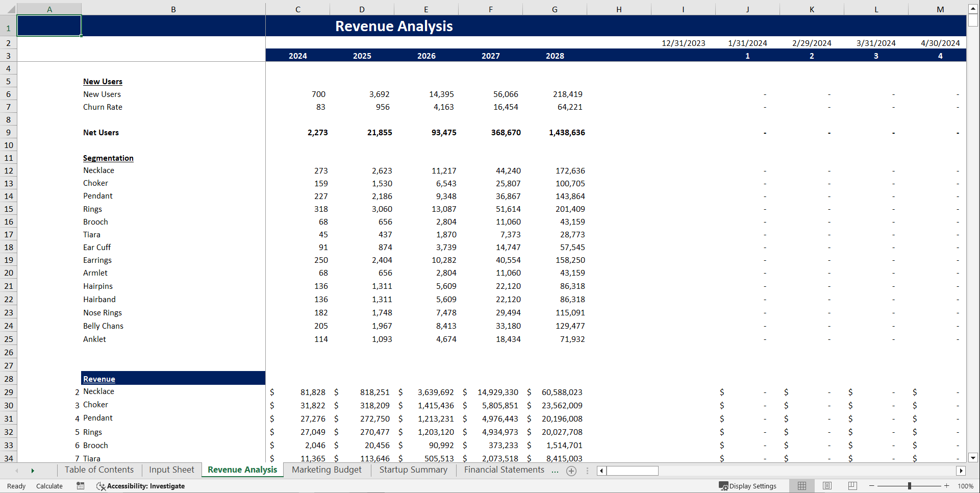This screenshot has height=493, width=980.
Task: Add a new sheet with the plus icon
Action: (571, 471)
